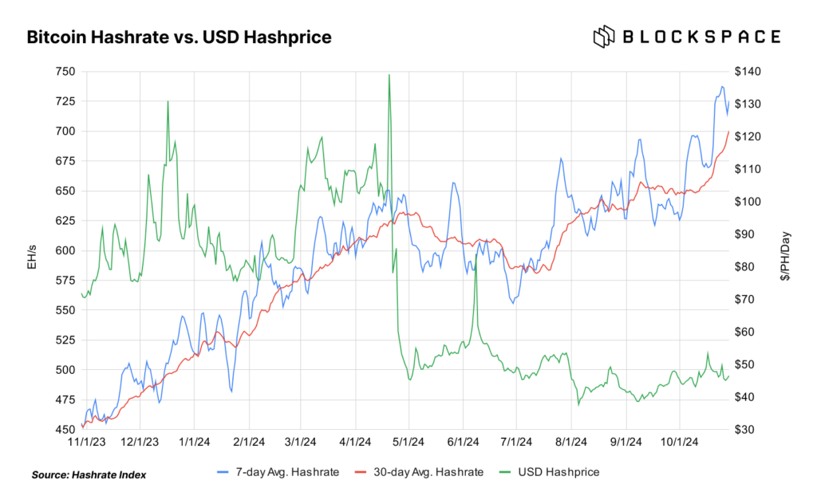This screenshot has height=504, width=817.
Task: Click the chart title Bitcoin Hashrate vs. USD Hashprice
Action: tap(179, 37)
